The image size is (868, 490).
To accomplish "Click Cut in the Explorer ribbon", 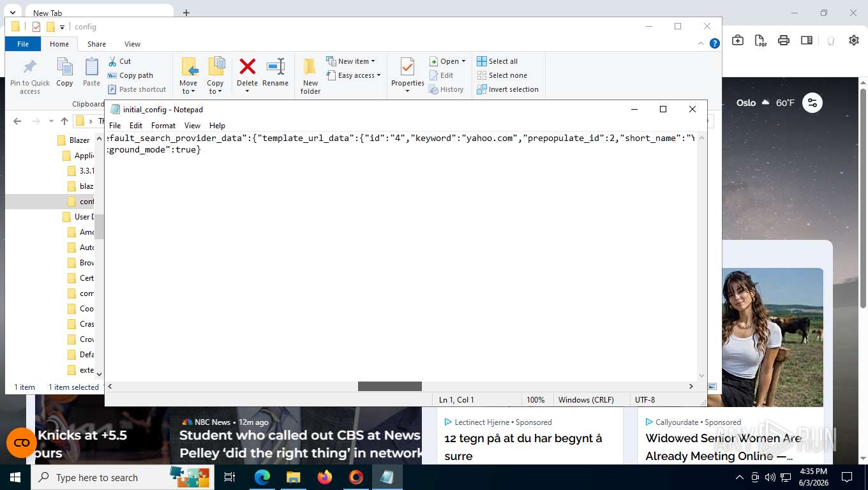I will pyautogui.click(x=119, y=61).
